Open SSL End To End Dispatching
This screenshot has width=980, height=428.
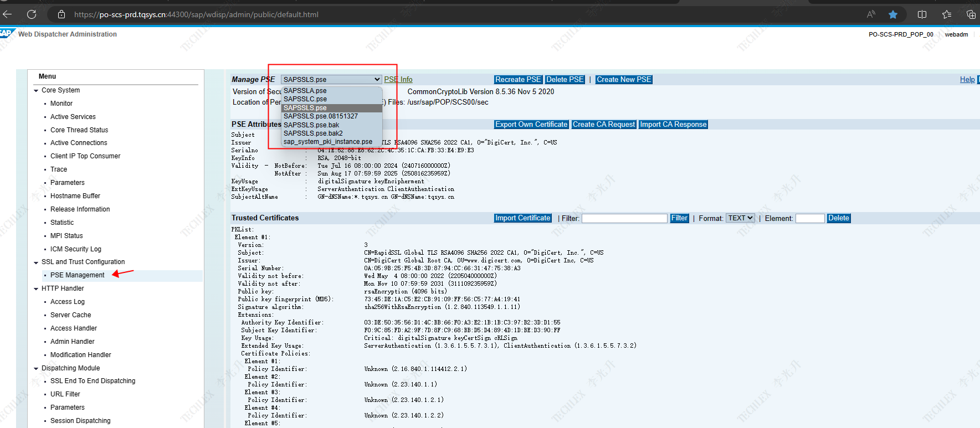point(93,381)
